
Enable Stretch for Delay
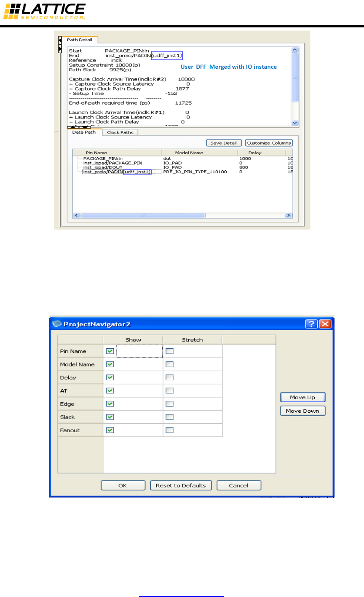[169, 377]
